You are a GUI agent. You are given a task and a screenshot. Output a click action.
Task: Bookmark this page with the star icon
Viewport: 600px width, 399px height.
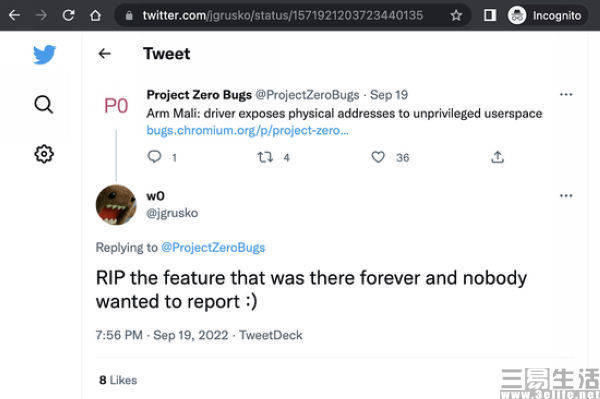click(456, 15)
